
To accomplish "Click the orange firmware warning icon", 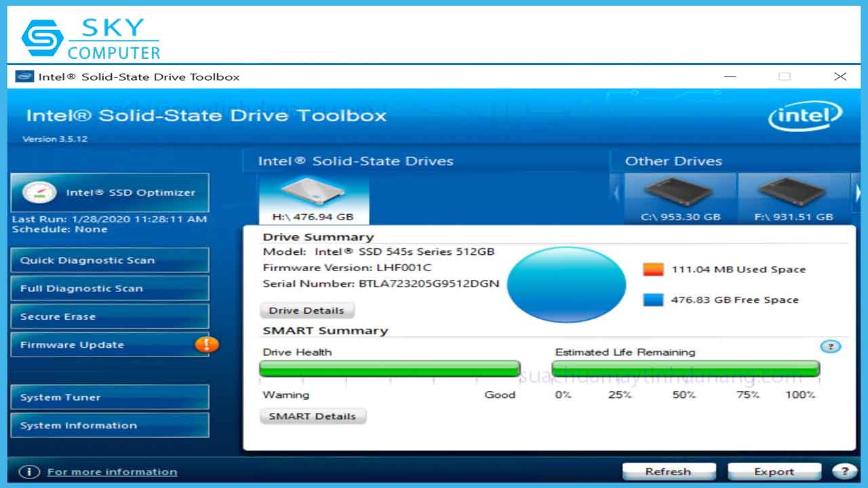I will tap(207, 344).
